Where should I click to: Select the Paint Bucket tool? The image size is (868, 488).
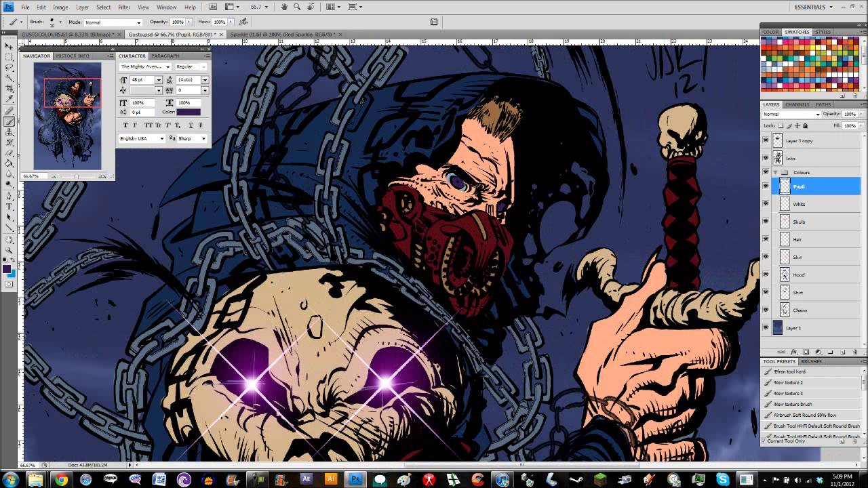9,163
